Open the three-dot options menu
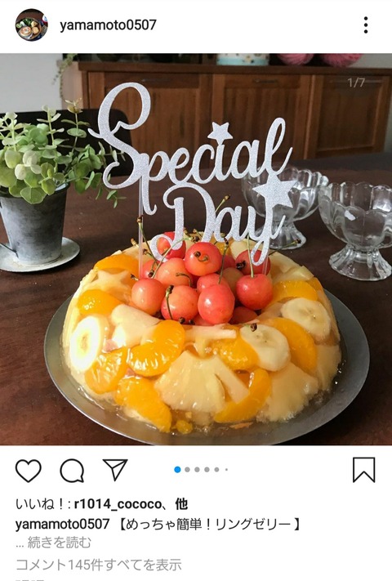The height and width of the screenshot is (581, 392). click(x=366, y=25)
